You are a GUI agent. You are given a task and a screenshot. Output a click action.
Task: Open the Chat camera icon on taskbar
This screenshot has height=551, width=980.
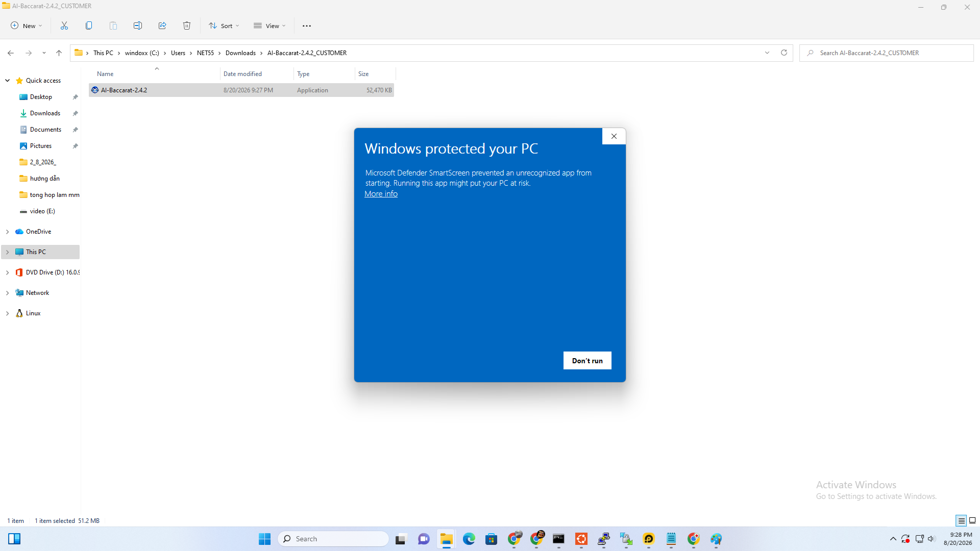pos(424,539)
